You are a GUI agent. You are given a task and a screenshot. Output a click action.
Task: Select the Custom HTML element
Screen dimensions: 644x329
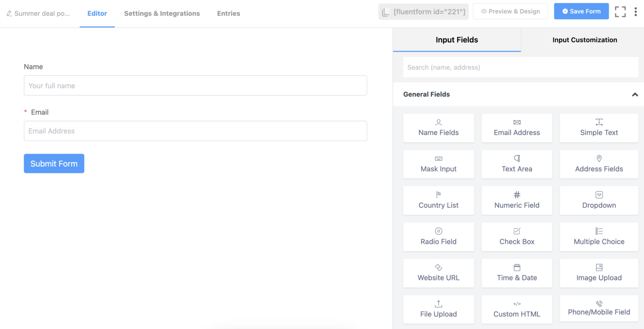click(x=517, y=309)
